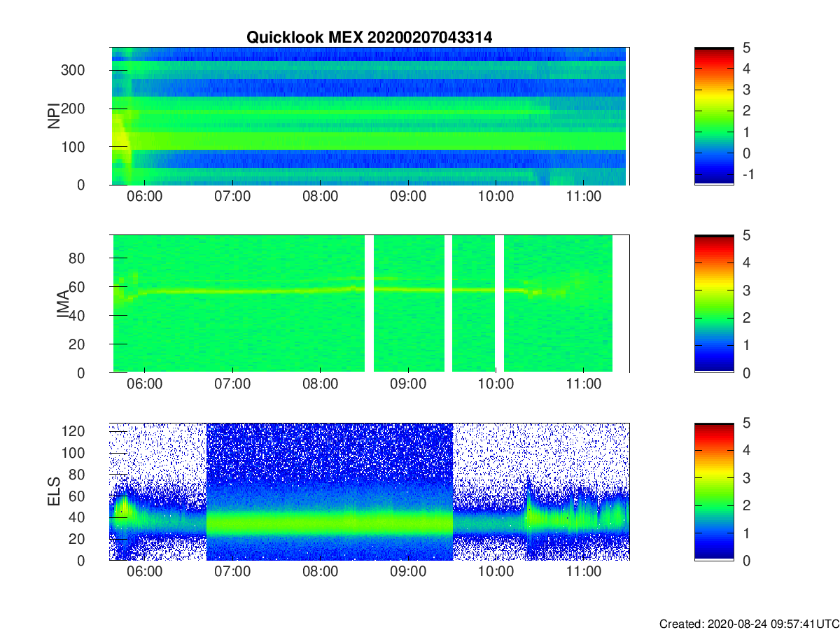Click the 07:00 time label under NPI panel
The height and width of the screenshot is (630, 840).
232,197
